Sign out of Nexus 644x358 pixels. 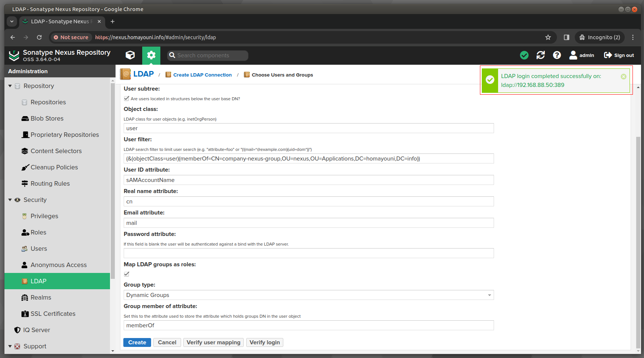(619, 55)
